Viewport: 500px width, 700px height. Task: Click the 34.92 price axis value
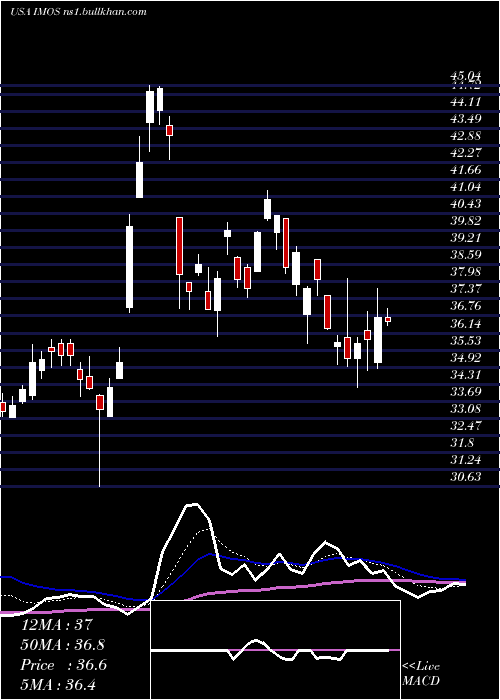[465, 358]
